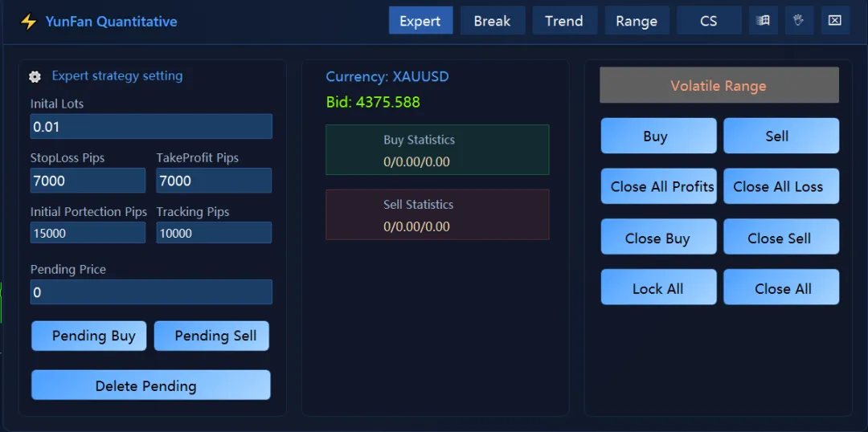Click the hand icon in header
Image resolution: width=868 pixels, height=432 pixels.
(x=799, y=20)
